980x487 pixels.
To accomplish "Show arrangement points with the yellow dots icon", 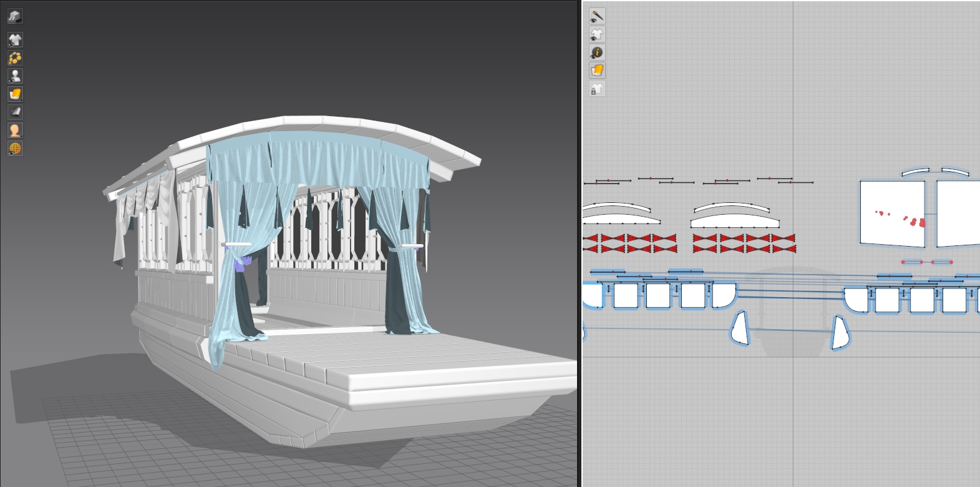I will tap(15, 58).
